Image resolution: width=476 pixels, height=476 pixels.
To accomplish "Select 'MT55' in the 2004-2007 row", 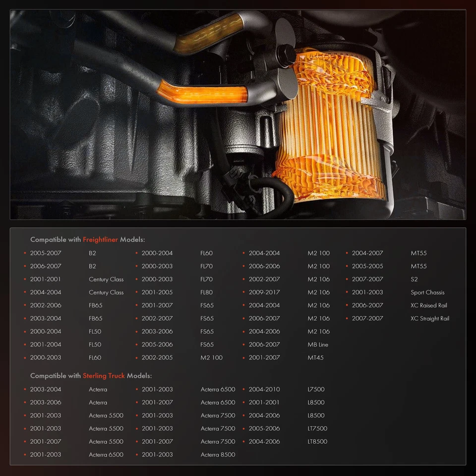I will coord(418,253).
